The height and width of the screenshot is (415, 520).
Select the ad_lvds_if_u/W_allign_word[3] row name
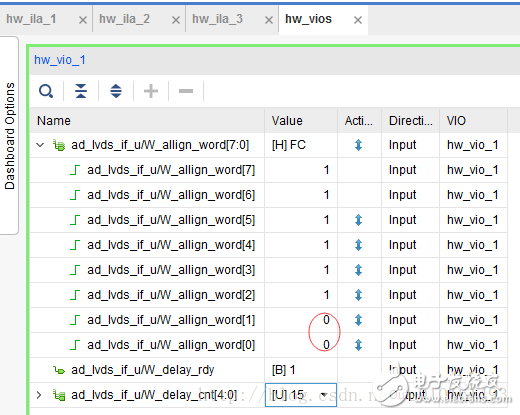pos(171,270)
